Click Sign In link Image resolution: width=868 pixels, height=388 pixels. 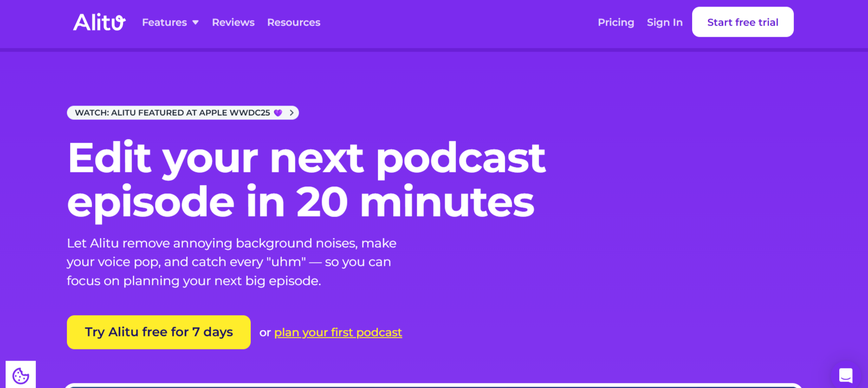[x=665, y=22]
